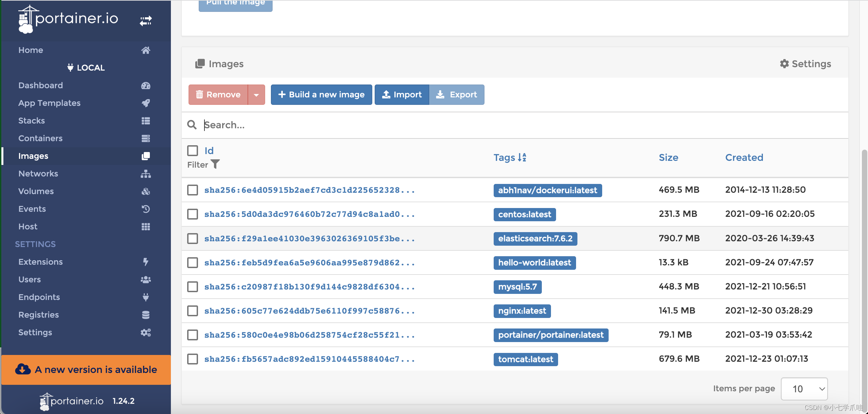Click the Images icon in sidebar
Viewport: 868px width, 414px height.
point(145,156)
